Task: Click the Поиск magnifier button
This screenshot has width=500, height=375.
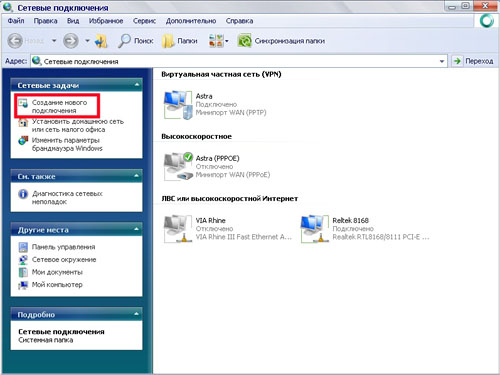Action: click(136, 41)
